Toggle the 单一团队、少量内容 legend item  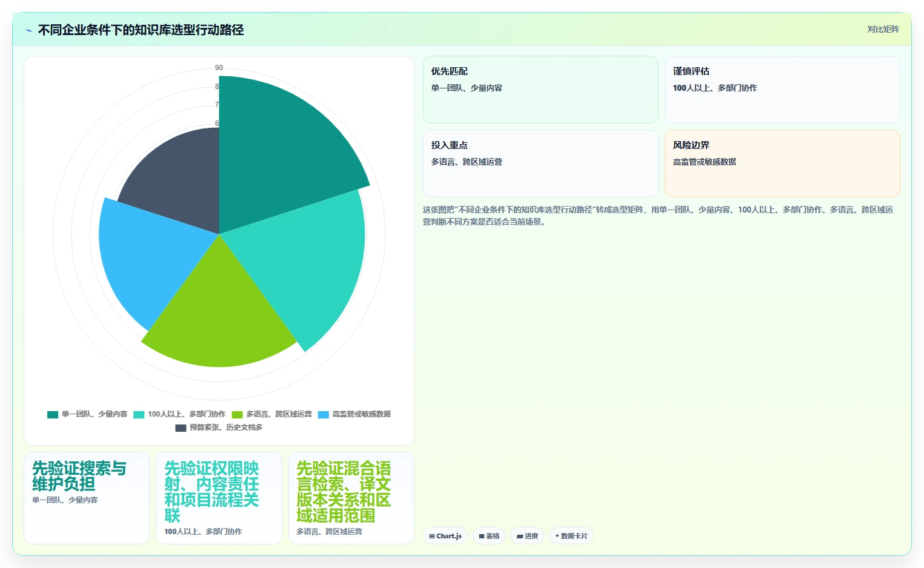pos(87,414)
